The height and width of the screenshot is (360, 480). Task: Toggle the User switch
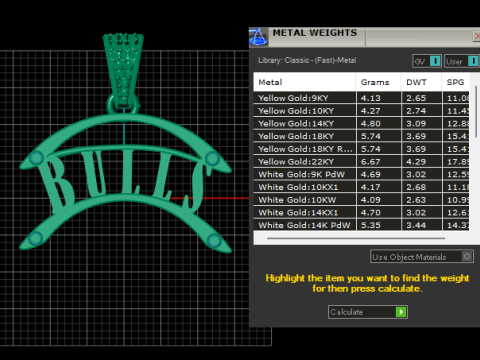(462, 61)
